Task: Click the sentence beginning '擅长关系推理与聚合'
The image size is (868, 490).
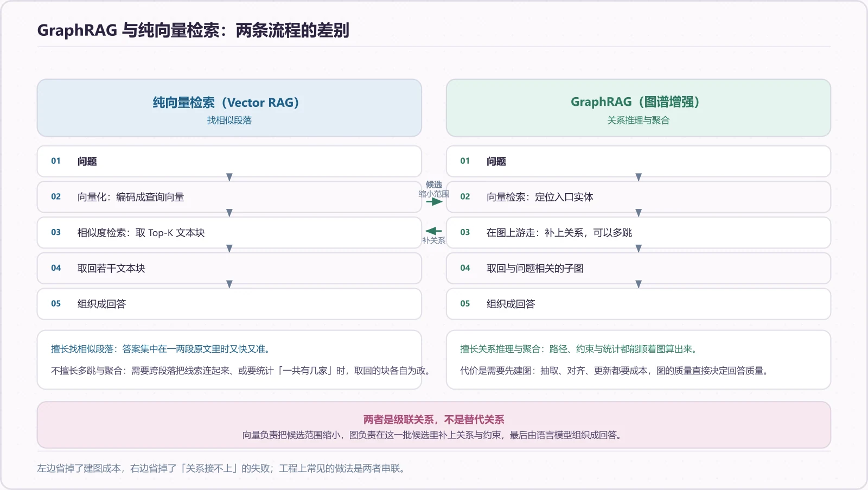Action: point(580,349)
